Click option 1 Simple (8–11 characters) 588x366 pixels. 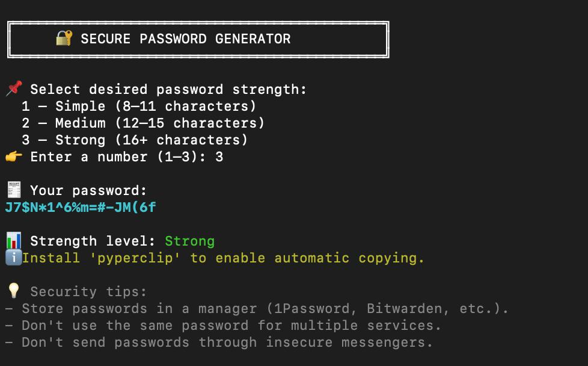[139, 106]
